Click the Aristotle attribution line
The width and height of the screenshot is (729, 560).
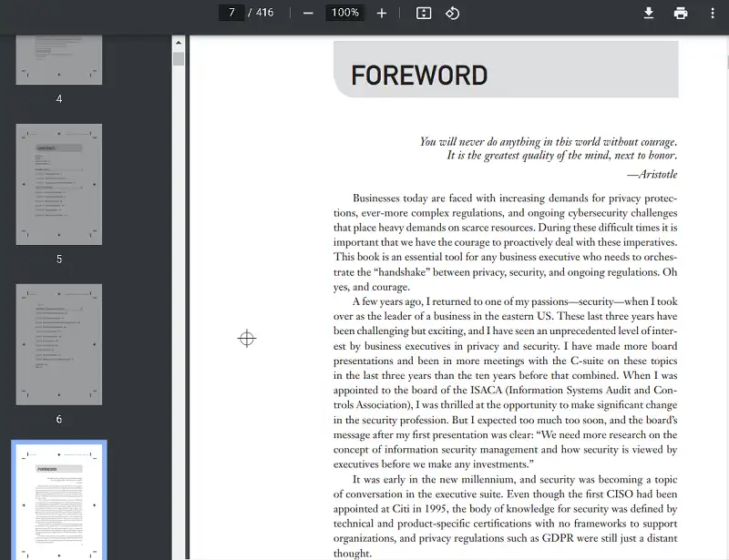click(652, 174)
